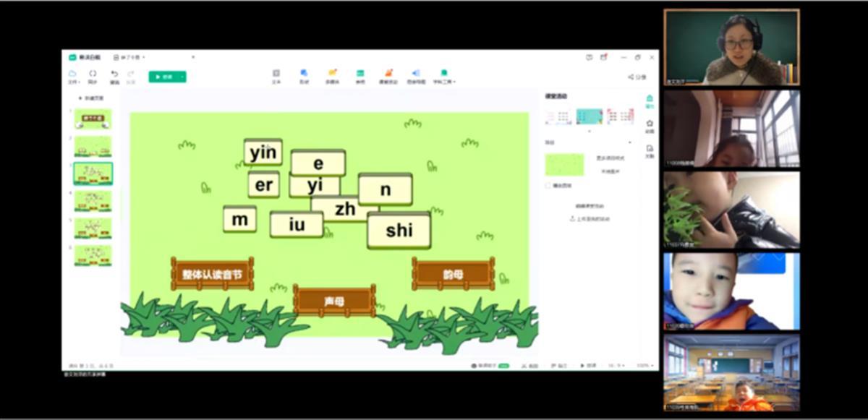Click the light green background color swatch
The width and height of the screenshot is (868, 420).
(564, 164)
